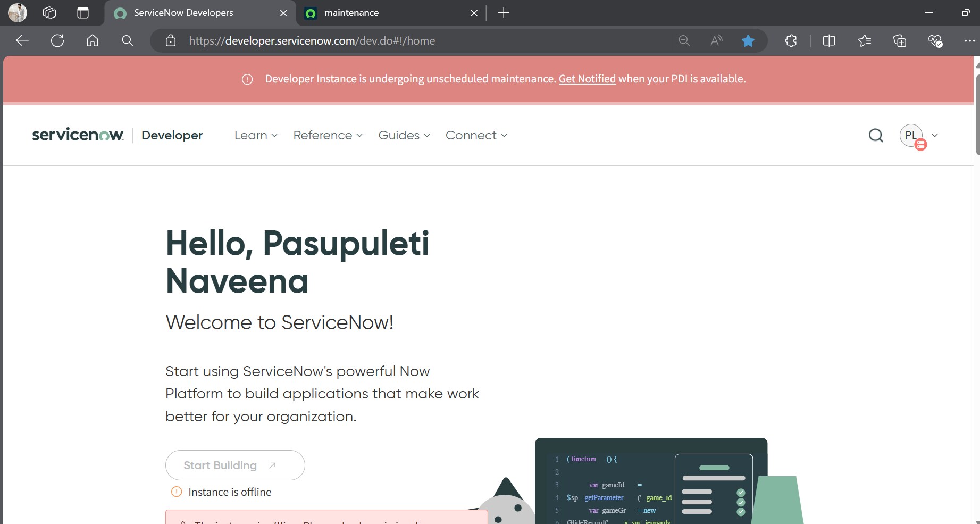Go to browser home icon
Viewport: 980px width, 524px height.
93,40
